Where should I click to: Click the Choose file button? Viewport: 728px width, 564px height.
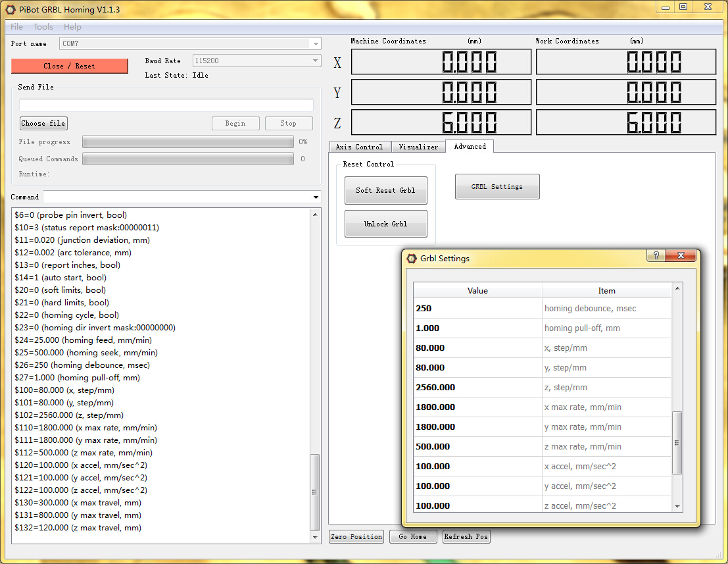point(43,123)
